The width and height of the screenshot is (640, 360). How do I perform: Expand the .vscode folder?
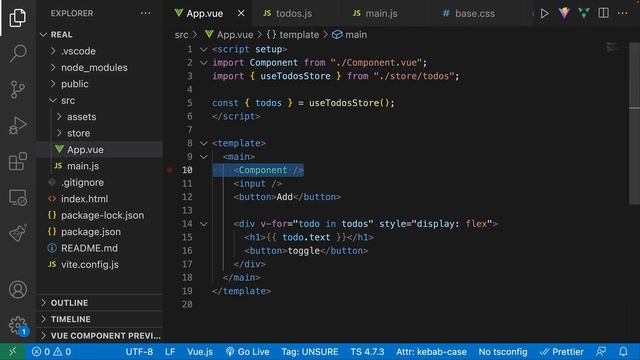coord(53,51)
